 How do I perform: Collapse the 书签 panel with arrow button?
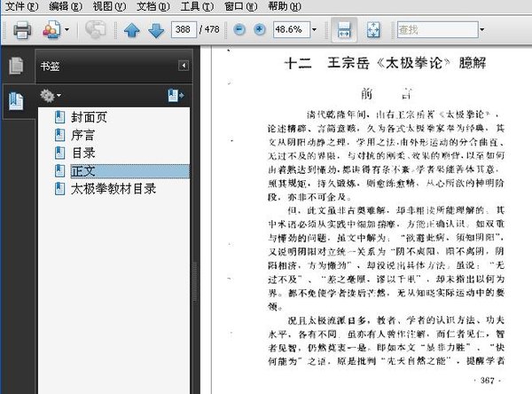pos(184,66)
